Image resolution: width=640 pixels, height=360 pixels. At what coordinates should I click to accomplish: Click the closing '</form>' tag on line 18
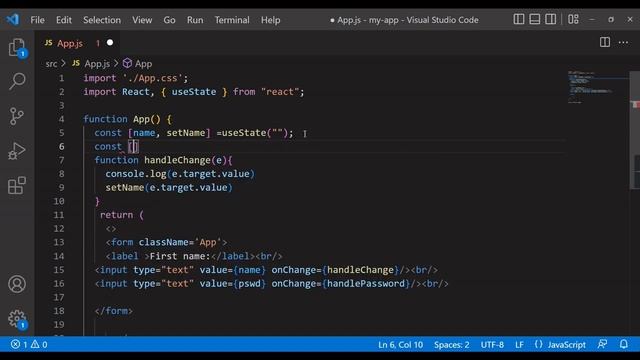(113, 311)
